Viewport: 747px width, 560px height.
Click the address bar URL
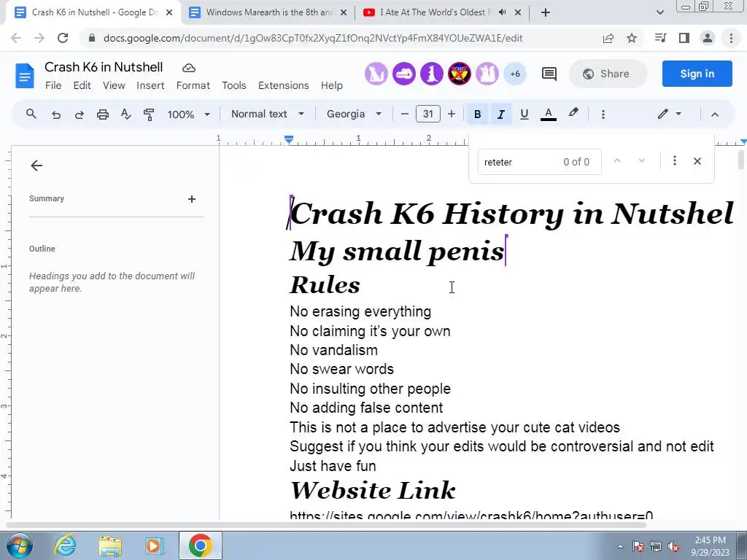[x=313, y=38]
